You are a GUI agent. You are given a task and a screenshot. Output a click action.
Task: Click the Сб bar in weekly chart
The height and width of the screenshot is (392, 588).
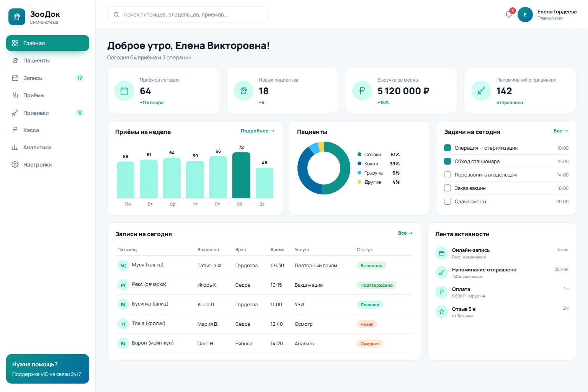[241, 175]
